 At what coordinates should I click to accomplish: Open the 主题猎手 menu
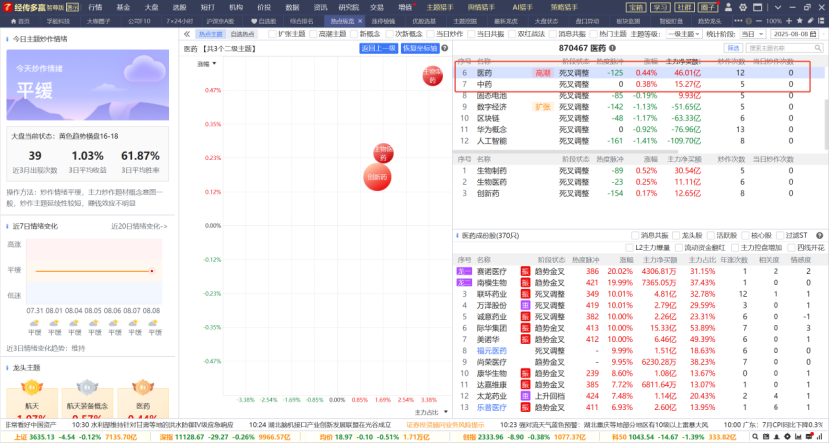(439, 6)
